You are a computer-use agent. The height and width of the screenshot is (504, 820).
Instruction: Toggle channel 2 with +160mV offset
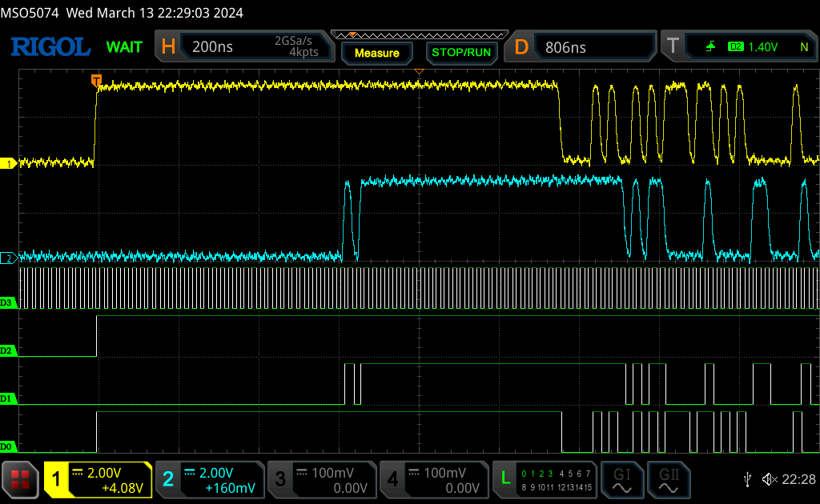210,479
